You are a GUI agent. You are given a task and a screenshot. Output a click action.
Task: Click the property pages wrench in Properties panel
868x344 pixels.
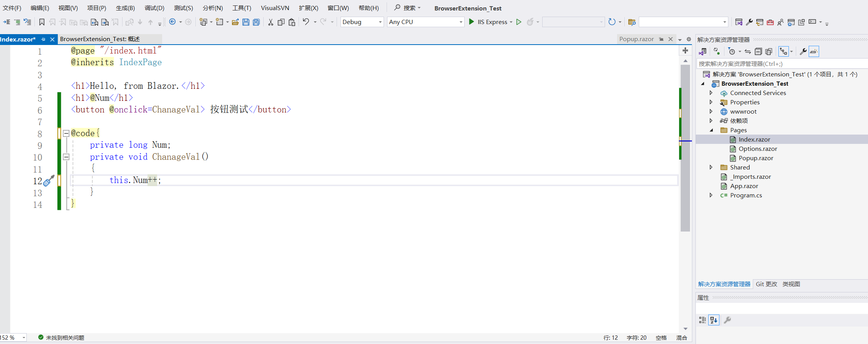(728, 320)
